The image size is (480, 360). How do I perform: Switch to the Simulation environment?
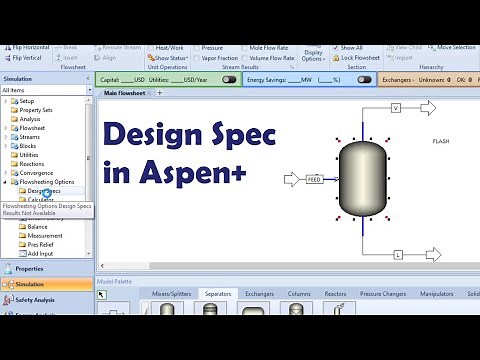tap(47, 284)
